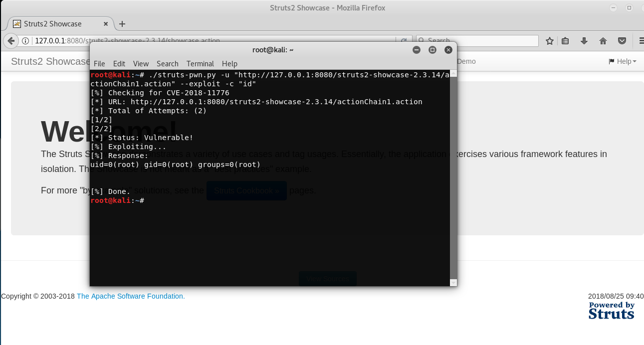
Task: Open The Apache Software Foundation link
Action: [x=131, y=296]
